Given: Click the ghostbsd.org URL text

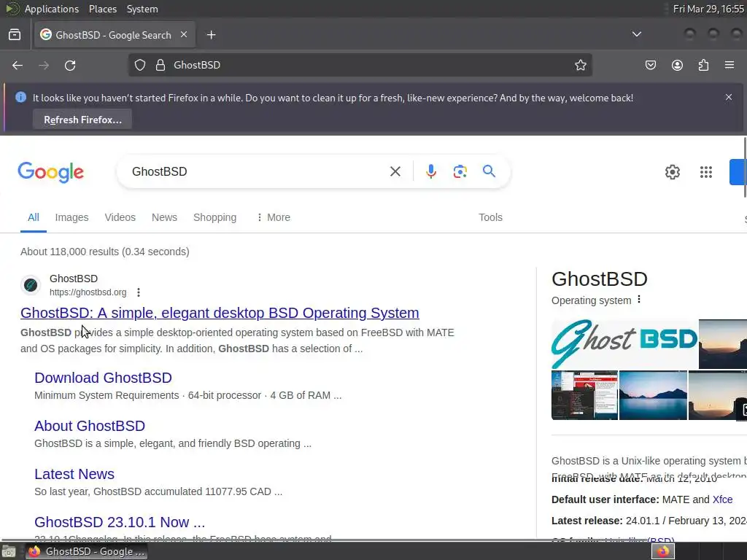Looking at the screenshot, I should pos(88,292).
